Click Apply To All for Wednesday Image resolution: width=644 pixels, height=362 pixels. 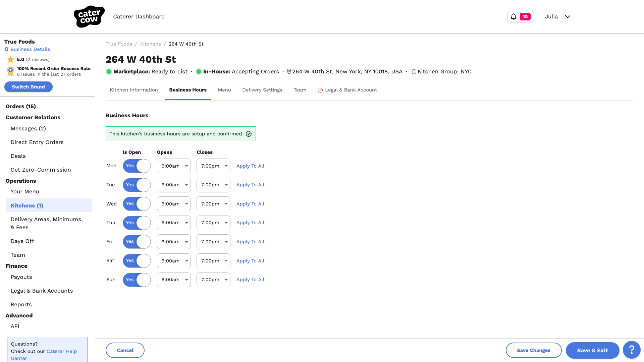pyautogui.click(x=250, y=204)
